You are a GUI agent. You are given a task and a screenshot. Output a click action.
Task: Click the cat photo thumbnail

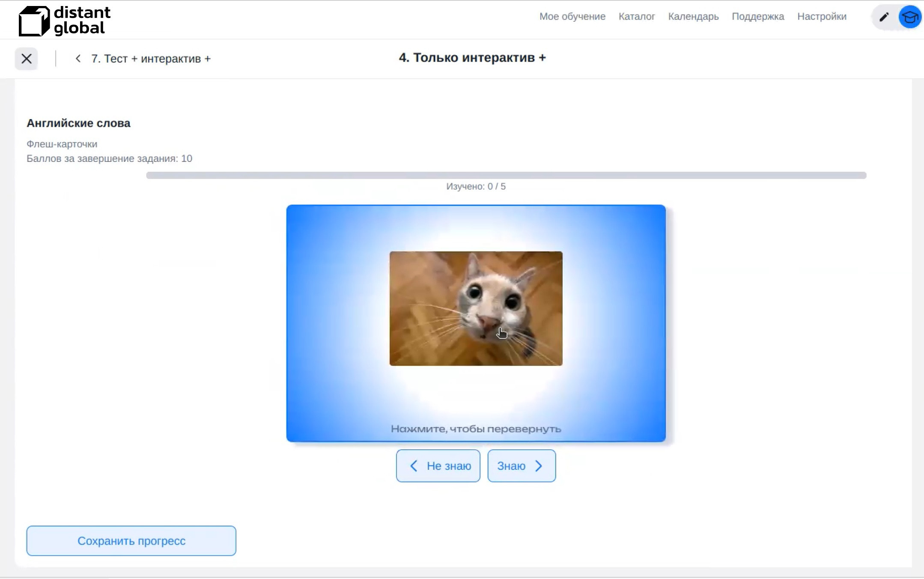[476, 308]
